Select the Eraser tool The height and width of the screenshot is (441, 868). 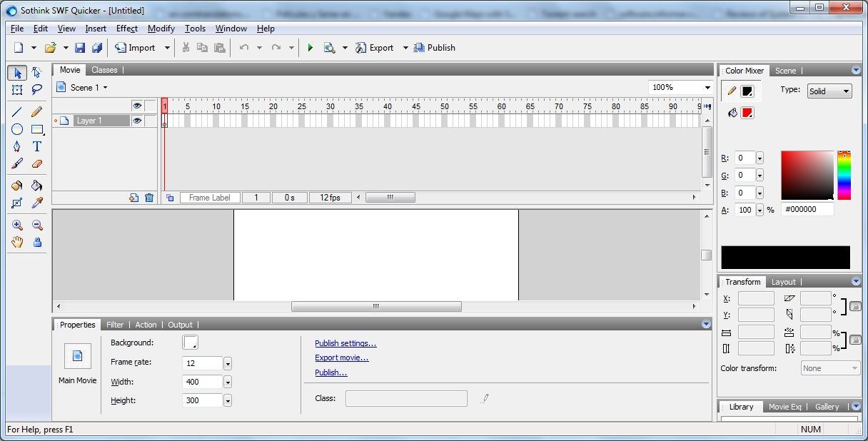[37, 163]
